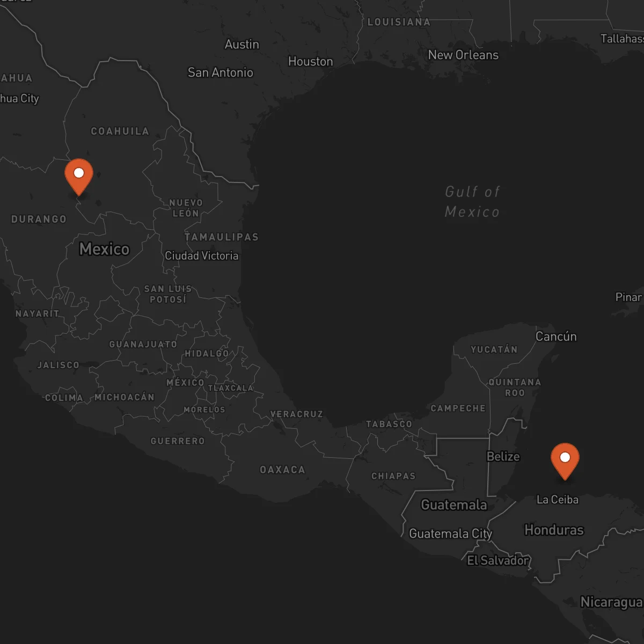The width and height of the screenshot is (644, 644).
Task: Click the Belize country label
Action: [x=503, y=457]
